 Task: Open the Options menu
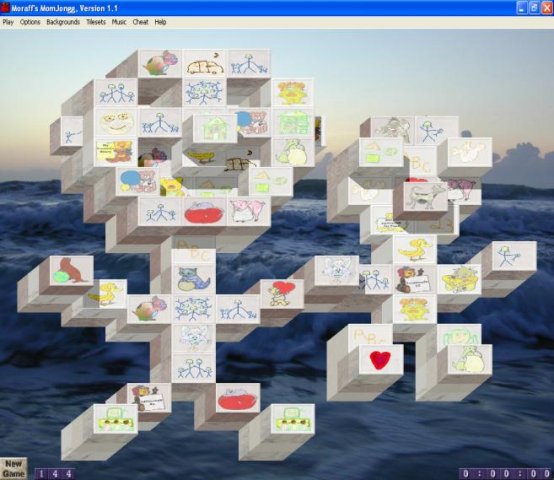30,22
